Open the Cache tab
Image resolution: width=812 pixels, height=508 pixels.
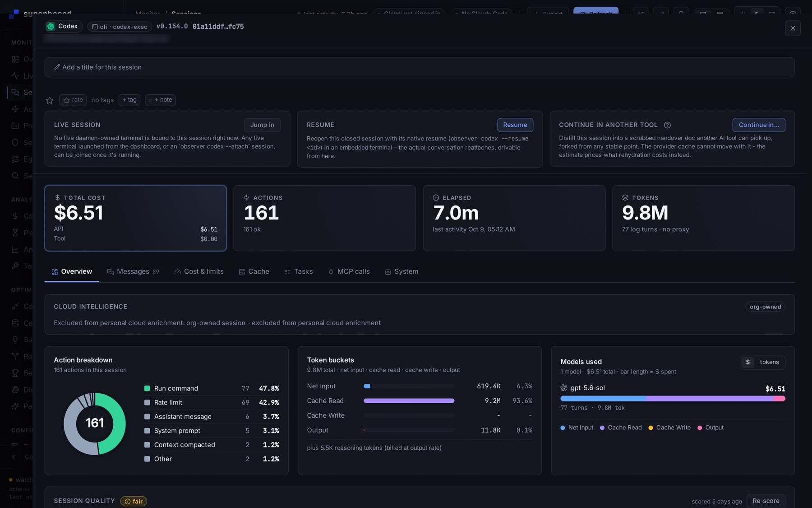pyautogui.click(x=254, y=272)
